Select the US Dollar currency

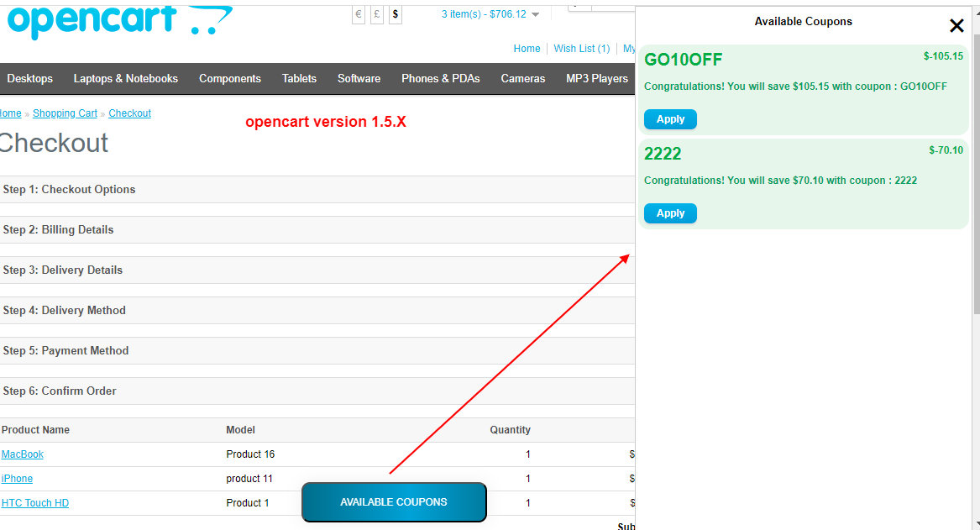coord(395,14)
